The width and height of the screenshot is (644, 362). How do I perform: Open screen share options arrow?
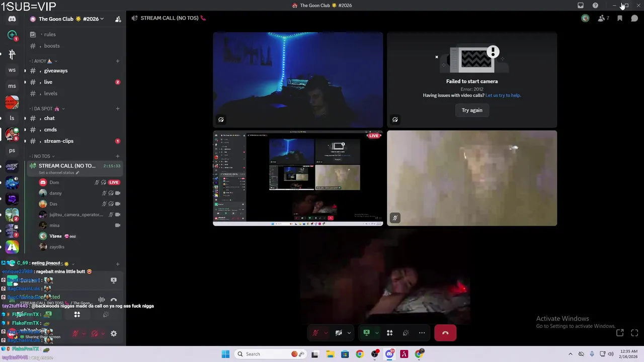pyautogui.click(x=376, y=333)
